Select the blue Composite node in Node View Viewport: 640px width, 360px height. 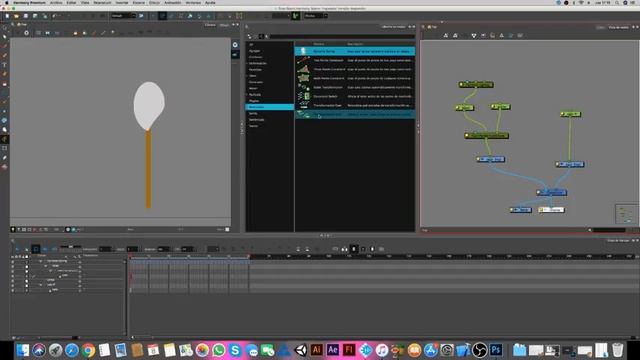click(551, 192)
